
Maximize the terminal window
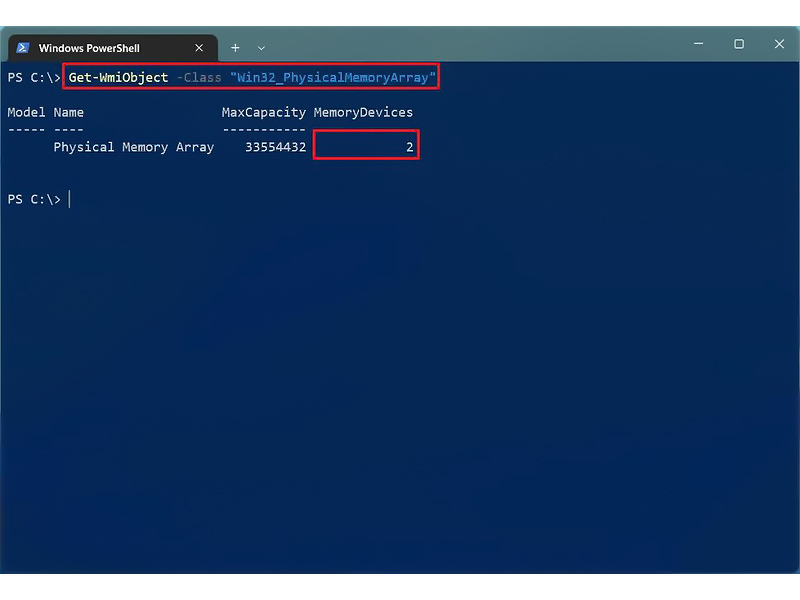point(739,44)
